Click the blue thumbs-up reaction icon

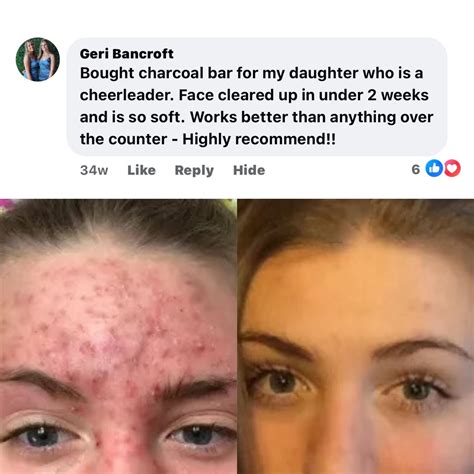point(434,168)
